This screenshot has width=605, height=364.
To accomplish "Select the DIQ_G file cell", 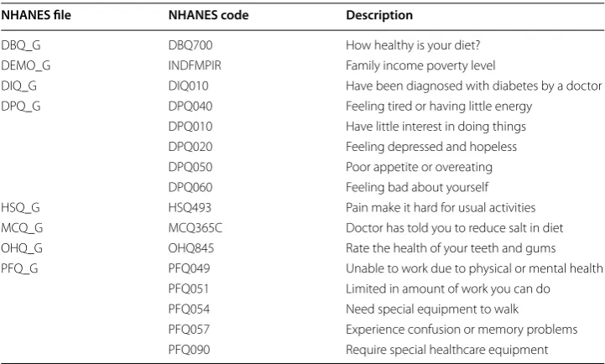I will tap(19, 86).
